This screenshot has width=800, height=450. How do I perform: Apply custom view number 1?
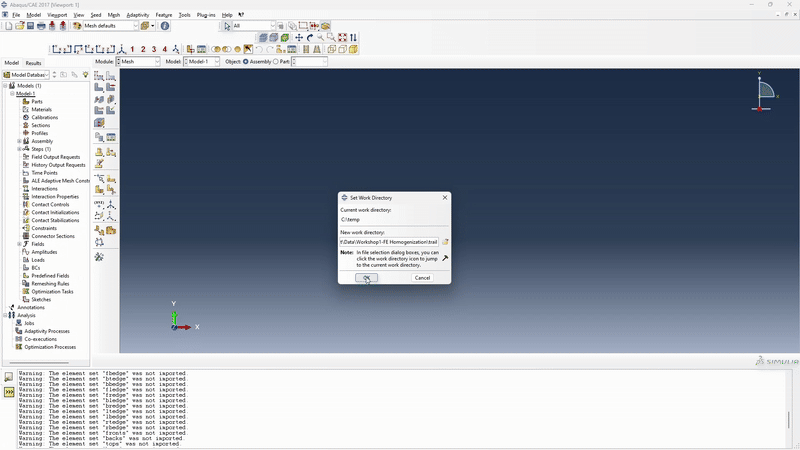[x=132, y=49]
